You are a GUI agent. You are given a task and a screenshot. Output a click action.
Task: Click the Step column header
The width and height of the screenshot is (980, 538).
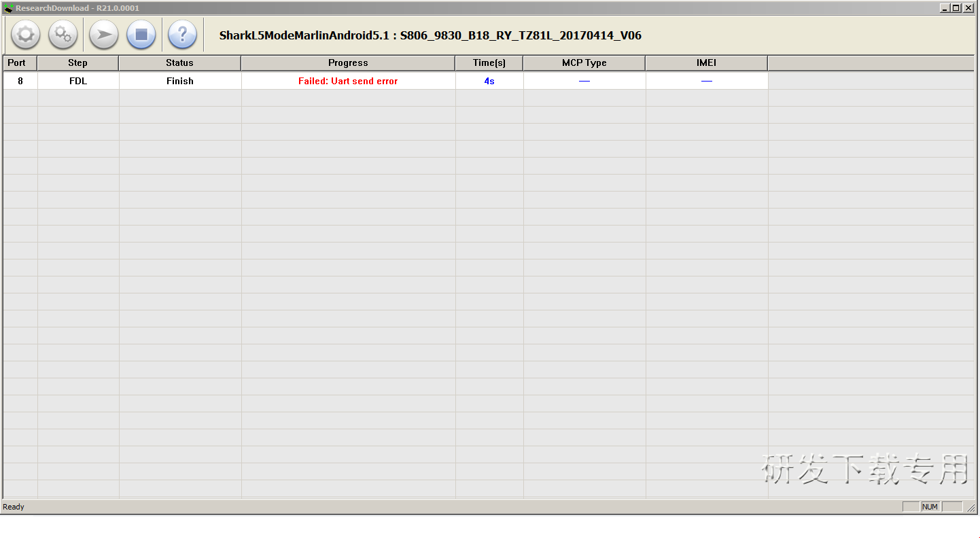point(78,63)
